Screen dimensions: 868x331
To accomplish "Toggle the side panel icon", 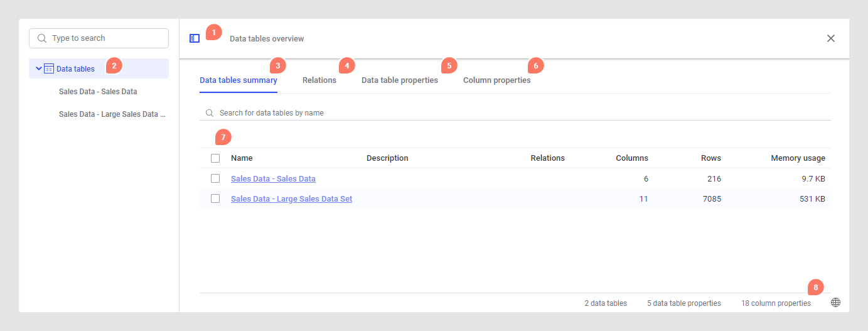I will [x=195, y=38].
